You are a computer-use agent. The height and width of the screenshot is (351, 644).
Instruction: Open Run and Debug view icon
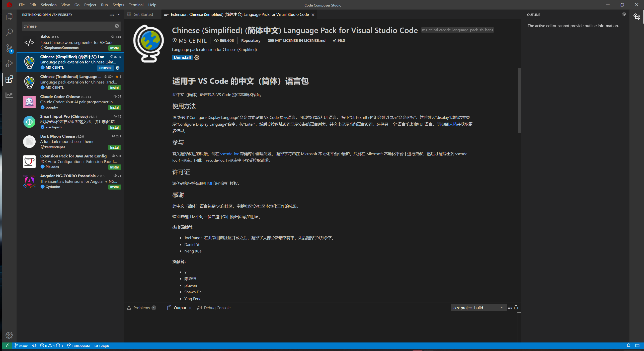[x=9, y=64]
